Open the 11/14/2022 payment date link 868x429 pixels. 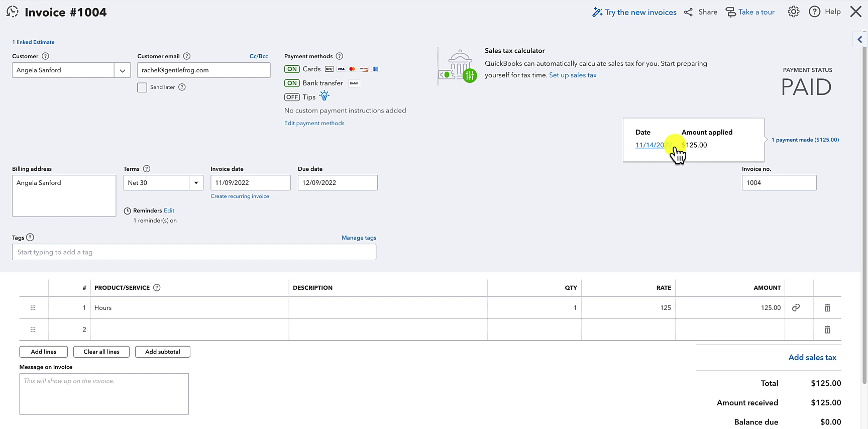point(653,145)
